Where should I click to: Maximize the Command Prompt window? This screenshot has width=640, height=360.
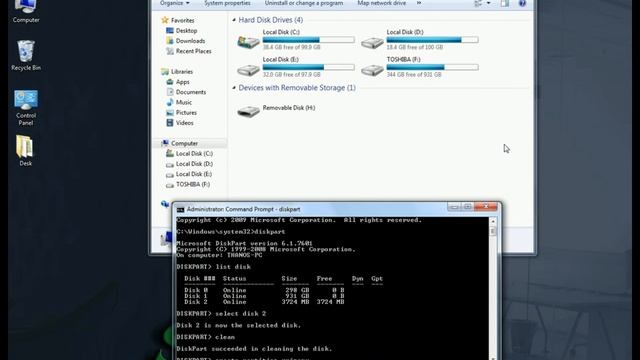click(x=468, y=207)
